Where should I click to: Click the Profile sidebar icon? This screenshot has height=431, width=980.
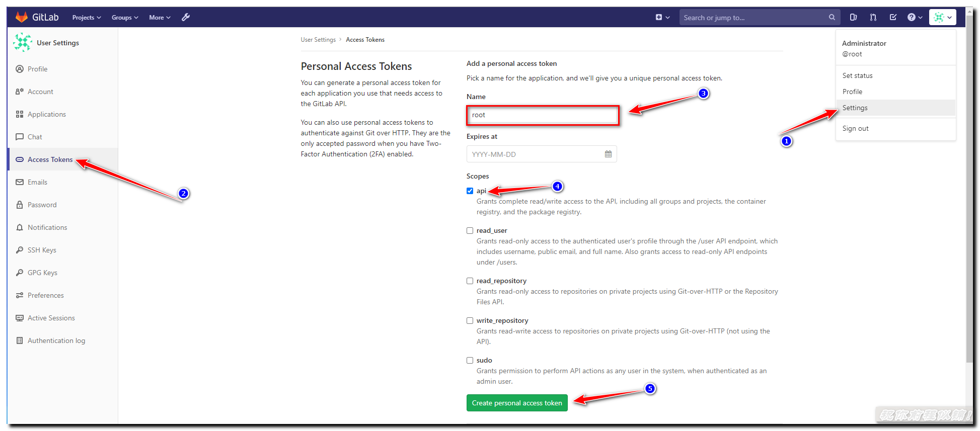point(20,69)
